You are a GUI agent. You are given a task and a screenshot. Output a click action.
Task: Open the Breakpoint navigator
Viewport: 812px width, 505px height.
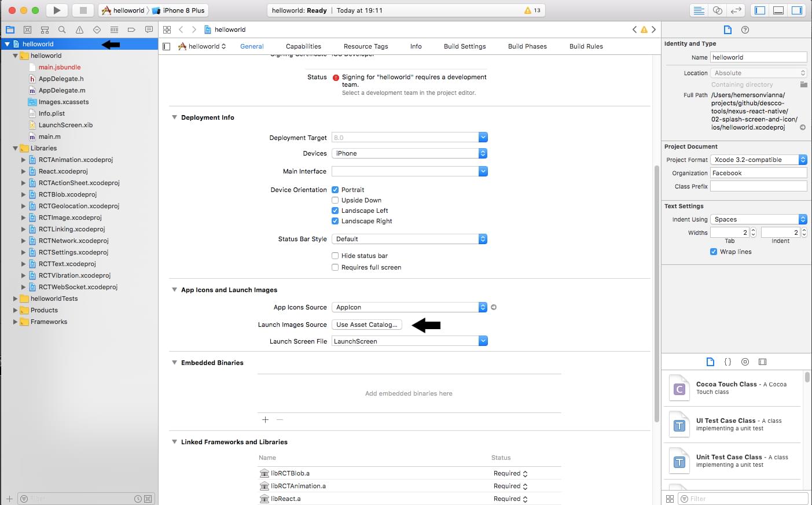coord(131,30)
